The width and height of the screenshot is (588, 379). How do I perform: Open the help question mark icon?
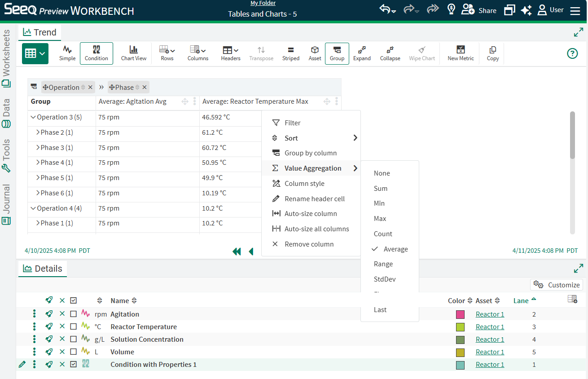[572, 53]
